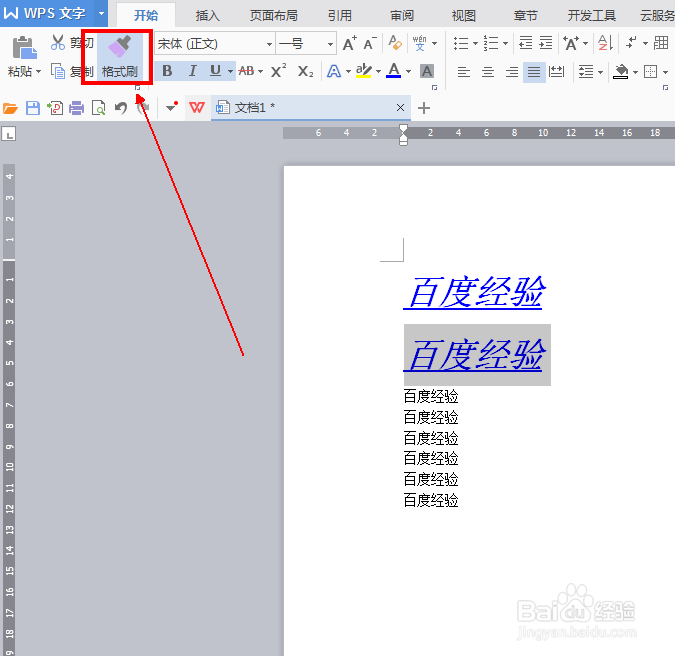Viewport: 675px width, 656px height.
Task: Open the 引用 tab
Action: pyautogui.click(x=340, y=15)
